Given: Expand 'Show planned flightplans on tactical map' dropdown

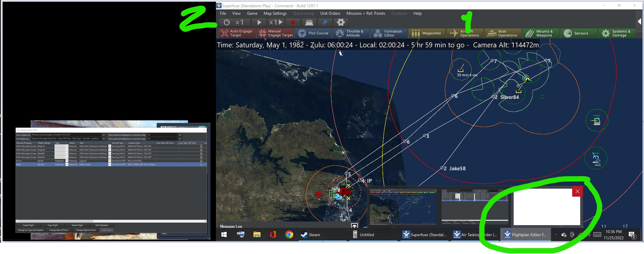Looking at the screenshot, I should [180, 139].
